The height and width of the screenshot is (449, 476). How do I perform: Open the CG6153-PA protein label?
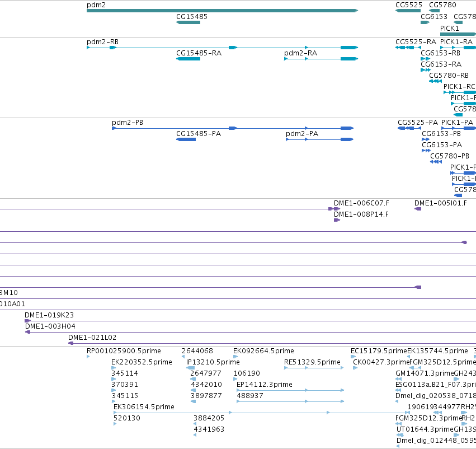[442, 145]
